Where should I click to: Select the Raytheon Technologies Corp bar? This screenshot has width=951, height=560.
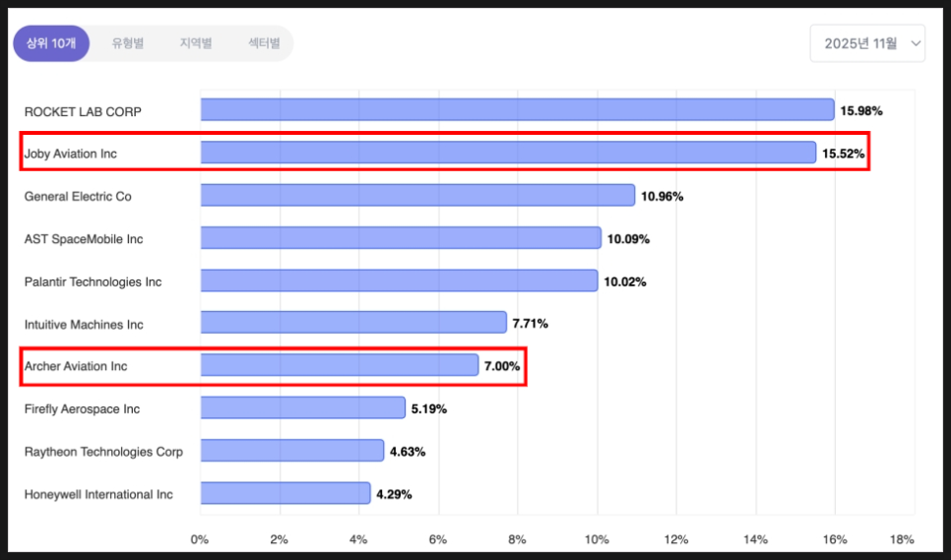point(292,451)
